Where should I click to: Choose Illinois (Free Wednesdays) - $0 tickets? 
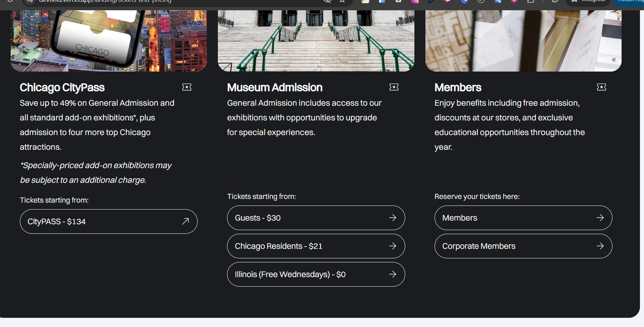click(x=316, y=274)
